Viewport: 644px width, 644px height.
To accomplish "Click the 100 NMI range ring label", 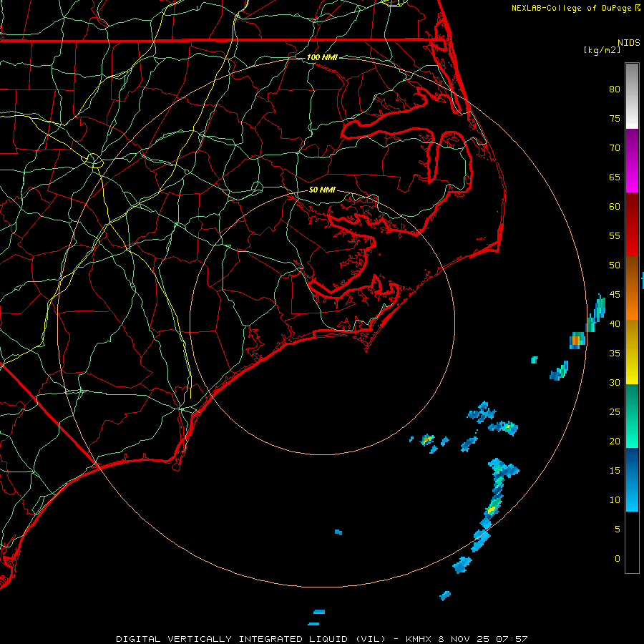I will [322, 57].
